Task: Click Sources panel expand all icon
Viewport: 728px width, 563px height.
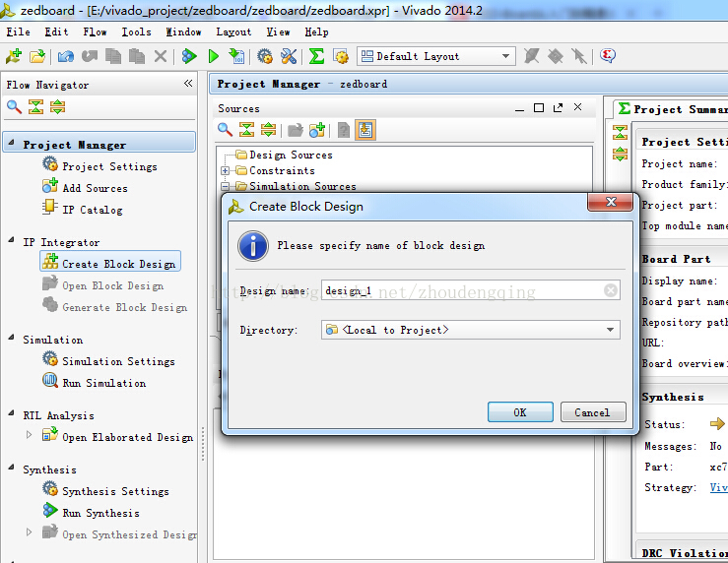Action: pos(268,129)
